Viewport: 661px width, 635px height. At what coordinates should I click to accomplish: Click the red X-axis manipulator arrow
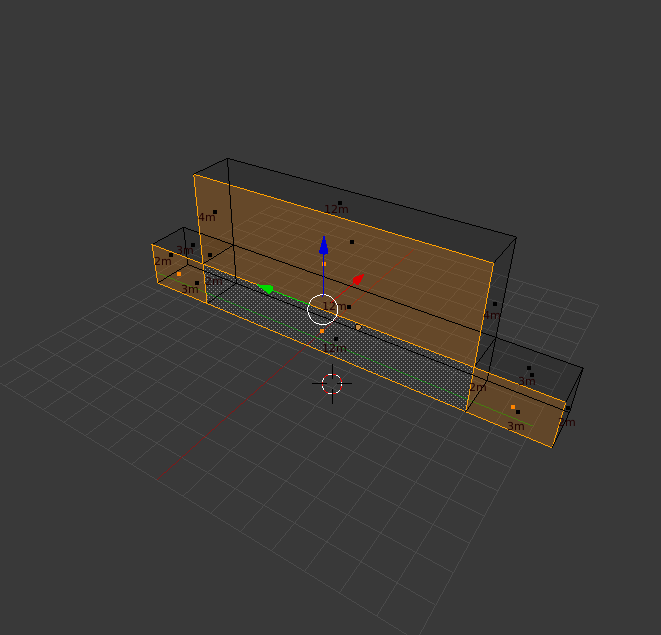(358, 280)
